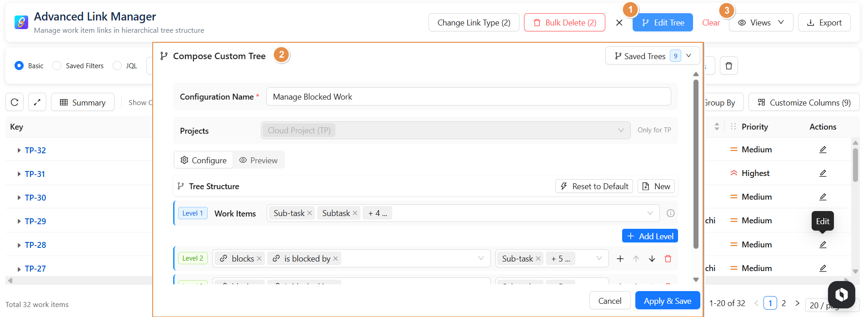Select the Saved Filters radio option
This screenshot has width=868, height=317.
57,65
